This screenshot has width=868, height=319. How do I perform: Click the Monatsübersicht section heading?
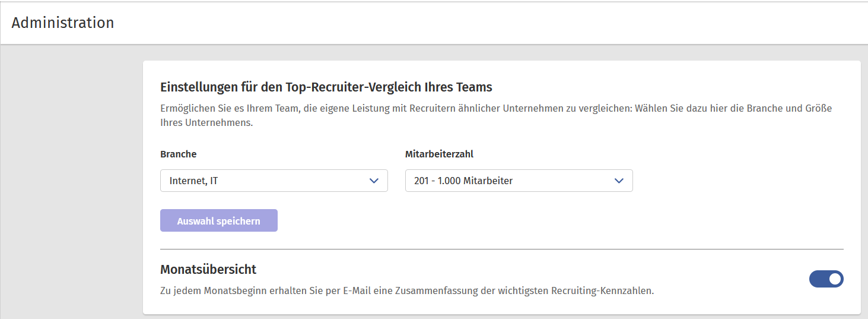pos(208,269)
